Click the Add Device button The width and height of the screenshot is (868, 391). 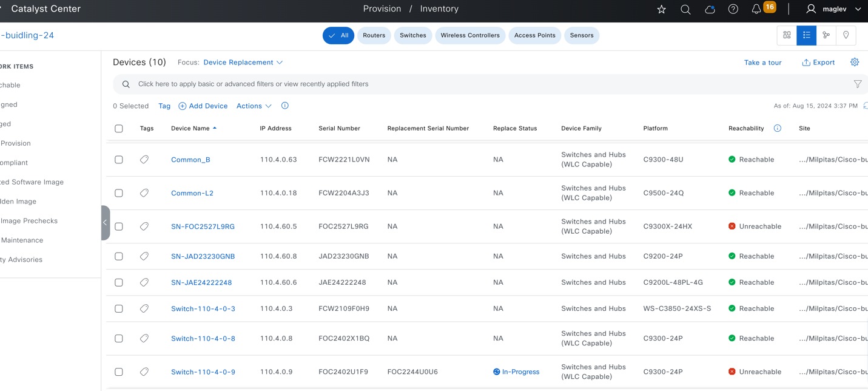coord(203,106)
